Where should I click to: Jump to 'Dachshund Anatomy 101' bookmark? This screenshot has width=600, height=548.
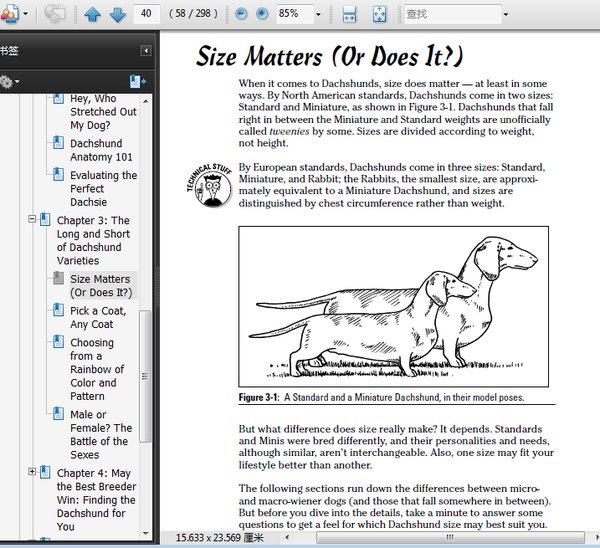tap(101, 150)
